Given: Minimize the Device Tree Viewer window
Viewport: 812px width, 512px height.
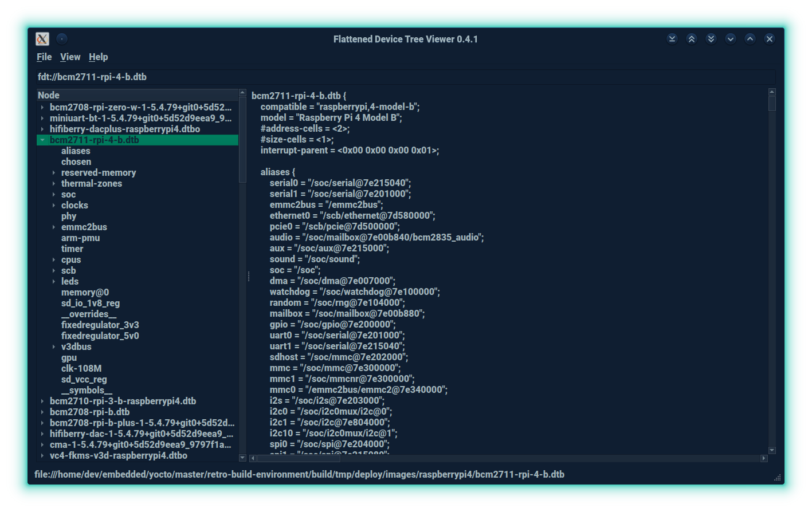Looking at the screenshot, I should coord(731,39).
